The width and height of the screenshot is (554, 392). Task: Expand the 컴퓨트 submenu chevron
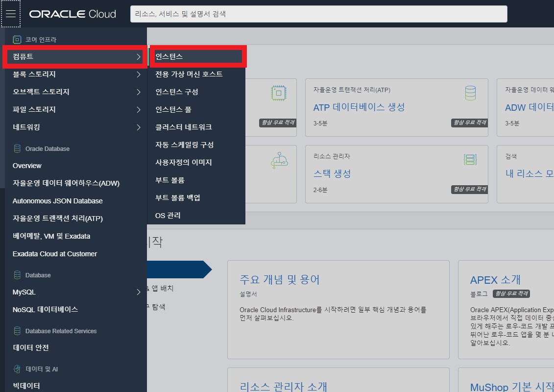point(139,56)
